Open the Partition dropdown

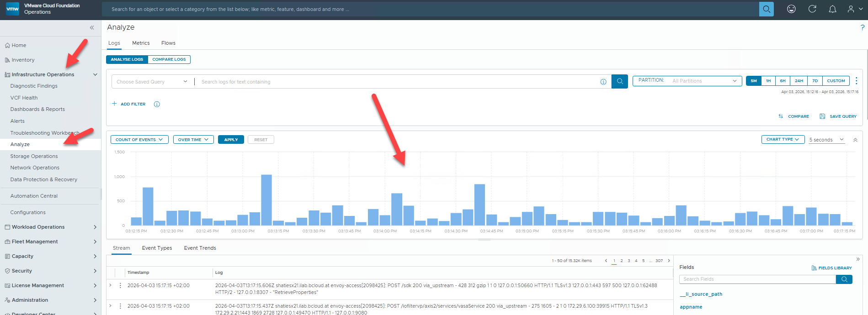click(687, 81)
